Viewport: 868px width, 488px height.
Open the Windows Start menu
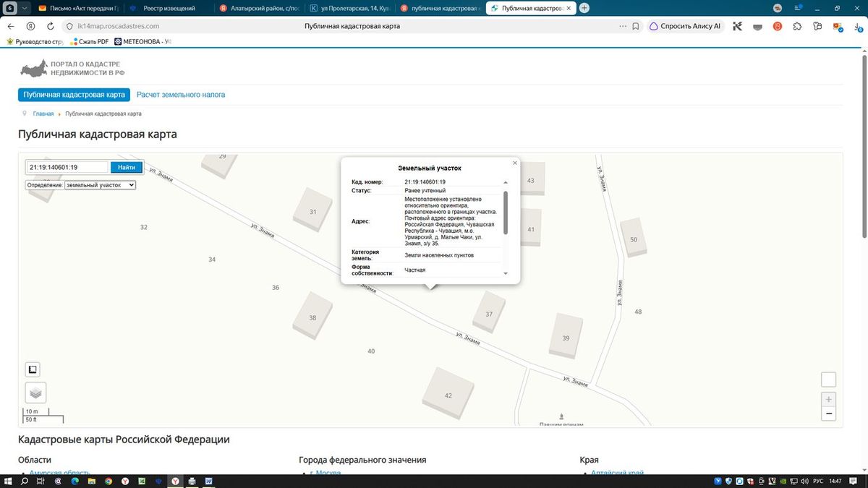tap(8, 481)
